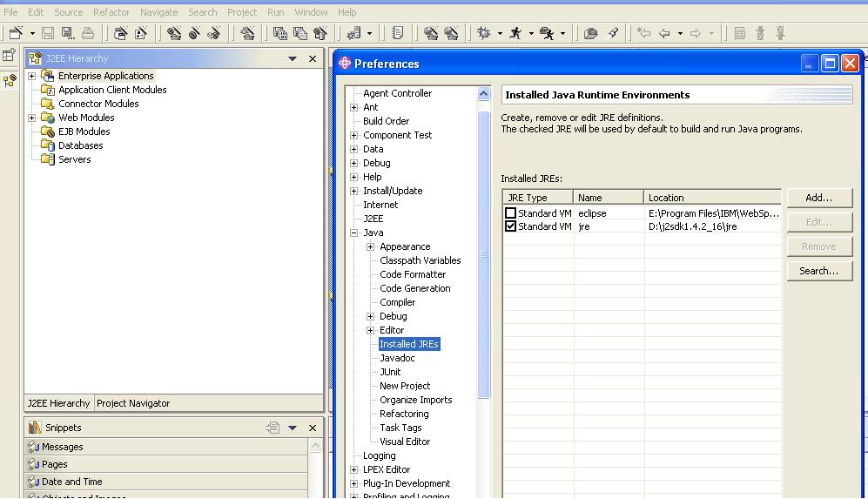Close the Snippets view
The width and height of the screenshot is (868, 499).
click(x=313, y=428)
